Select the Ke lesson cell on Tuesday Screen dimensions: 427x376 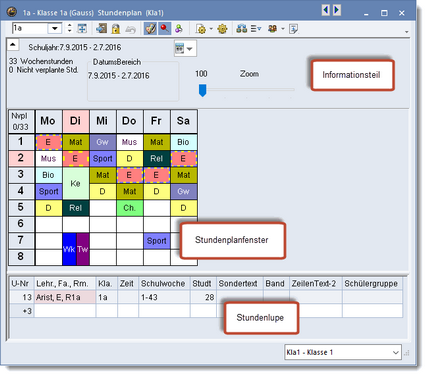click(x=76, y=183)
